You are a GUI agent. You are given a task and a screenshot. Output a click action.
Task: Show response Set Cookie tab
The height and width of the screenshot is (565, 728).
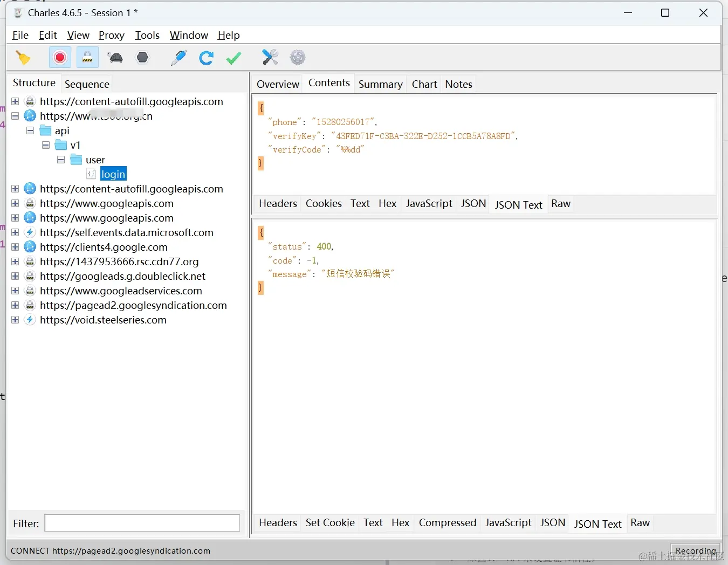point(330,523)
